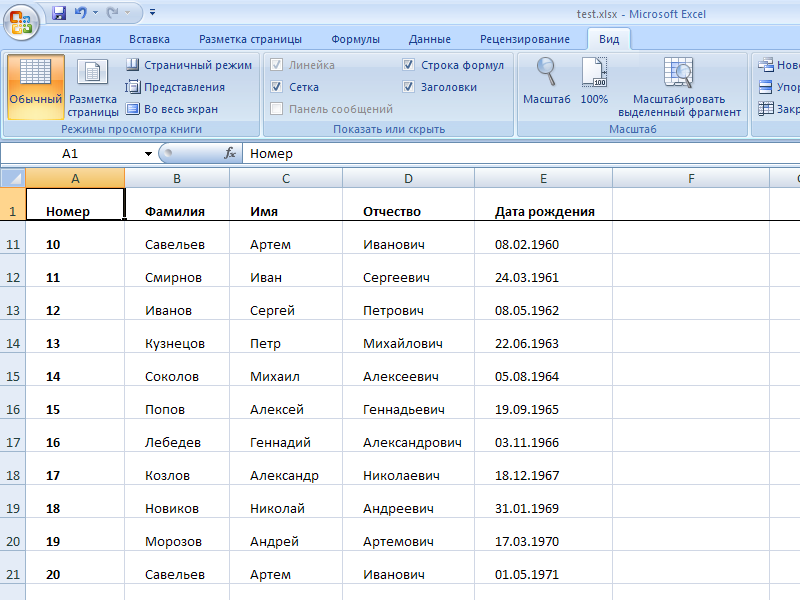The image size is (800, 600).
Task: Switch to the Главная tab
Action: [x=80, y=39]
